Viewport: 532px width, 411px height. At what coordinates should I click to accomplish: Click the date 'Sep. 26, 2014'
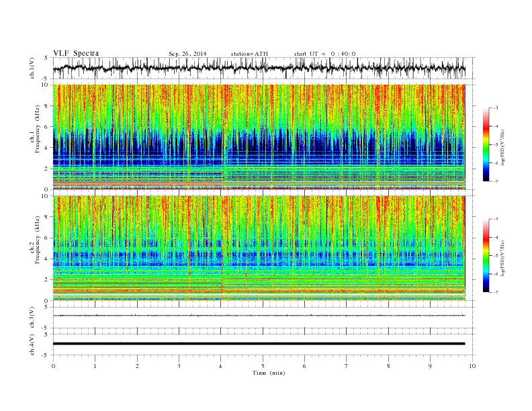coord(187,54)
